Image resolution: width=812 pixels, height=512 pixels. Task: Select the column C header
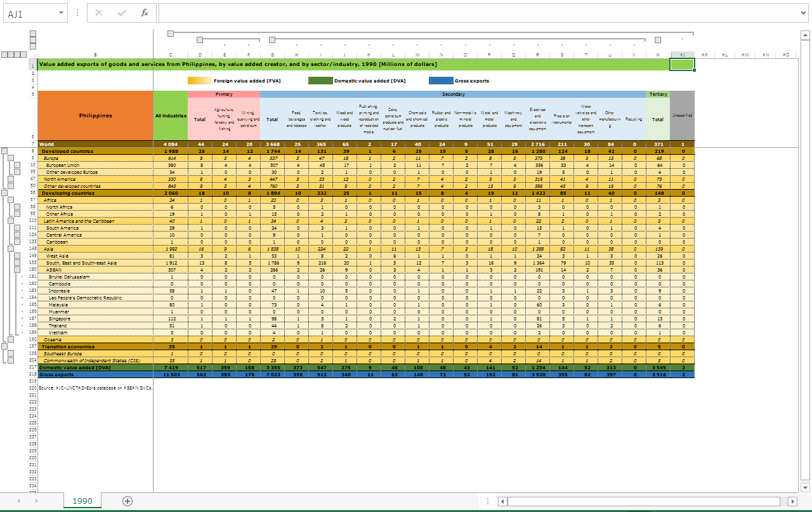170,55
